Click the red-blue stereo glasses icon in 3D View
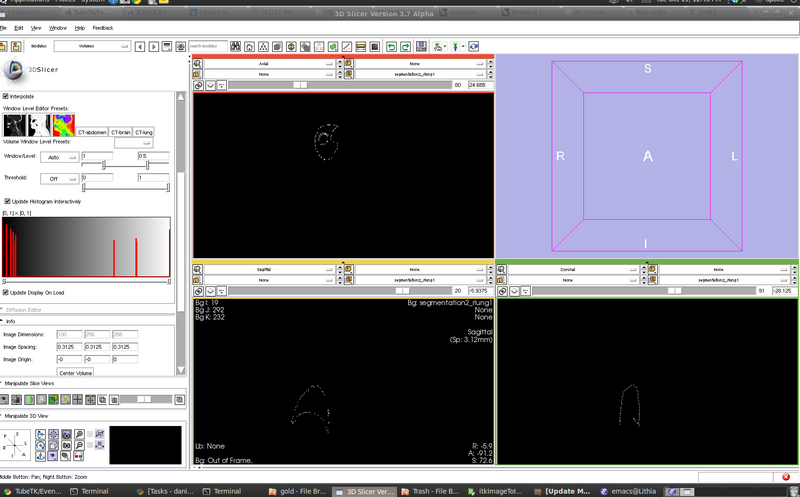The image size is (800, 497). [x=79, y=456]
